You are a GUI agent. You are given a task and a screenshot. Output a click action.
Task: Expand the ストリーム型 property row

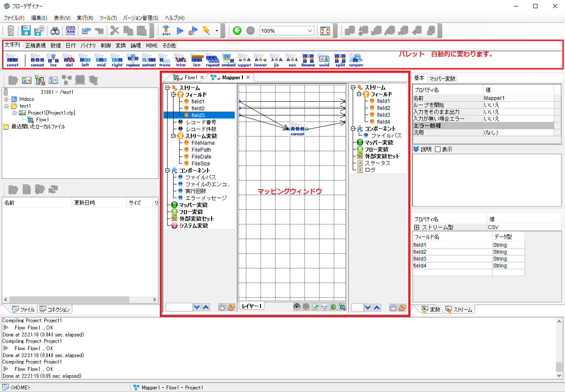tap(417, 227)
